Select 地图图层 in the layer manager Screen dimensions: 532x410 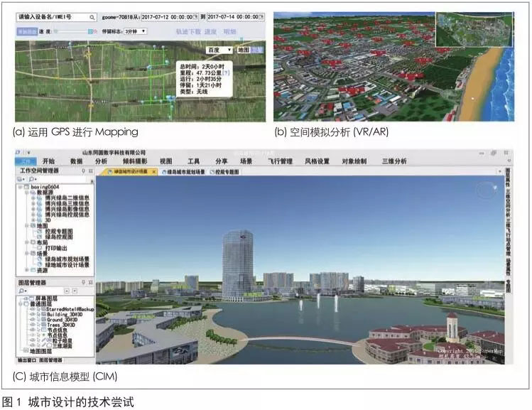tap(41, 351)
